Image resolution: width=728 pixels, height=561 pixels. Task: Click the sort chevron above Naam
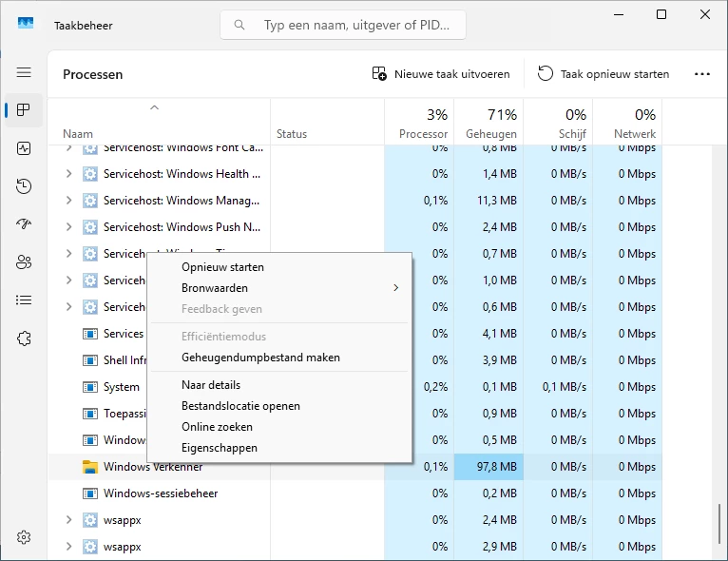click(x=155, y=107)
